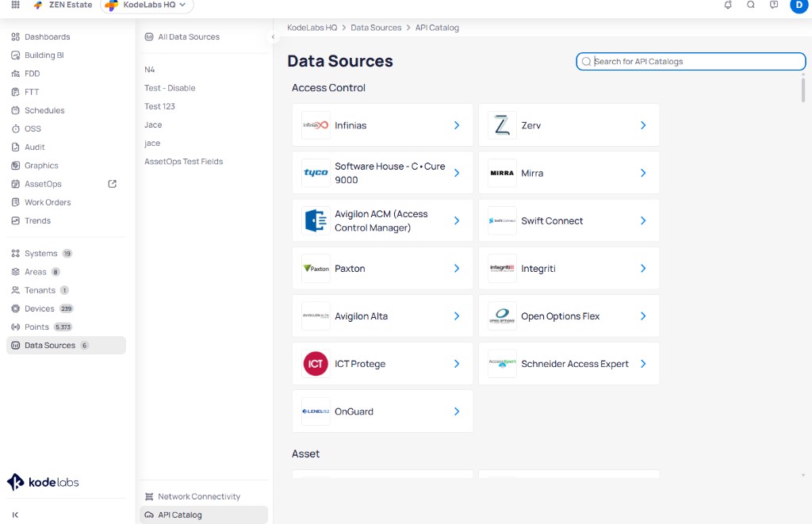Open AssetOps external link icon

[x=112, y=184]
